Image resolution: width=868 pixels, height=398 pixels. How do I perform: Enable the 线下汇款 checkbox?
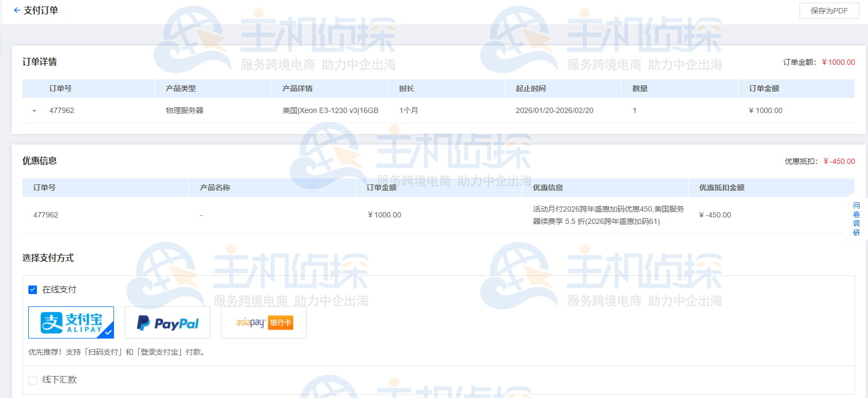click(33, 380)
